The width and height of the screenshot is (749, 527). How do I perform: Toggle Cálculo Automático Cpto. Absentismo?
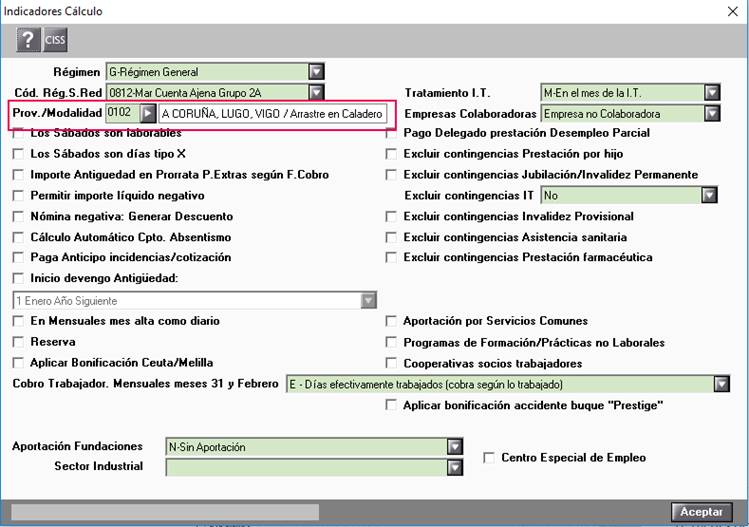pyautogui.click(x=18, y=237)
